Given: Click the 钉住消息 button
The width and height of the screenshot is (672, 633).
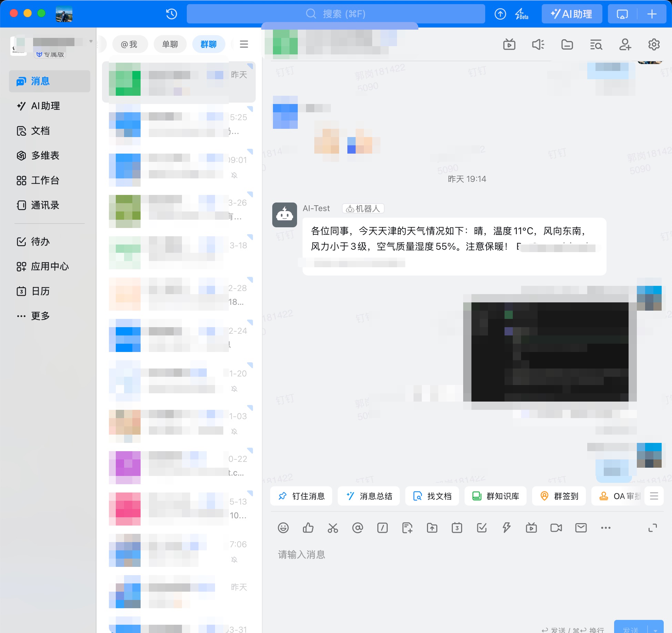Looking at the screenshot, I should pyautogui.click(x=301, y=496).
